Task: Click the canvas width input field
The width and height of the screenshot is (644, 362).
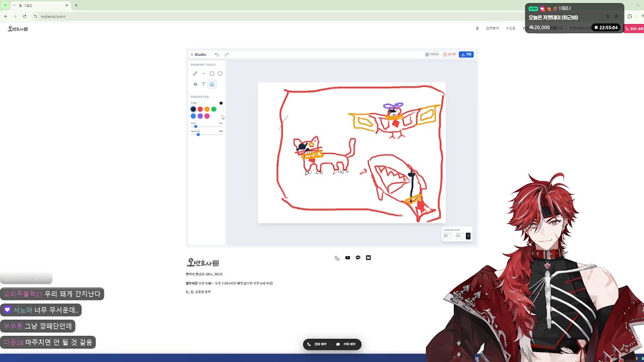Action: (447, 236)
